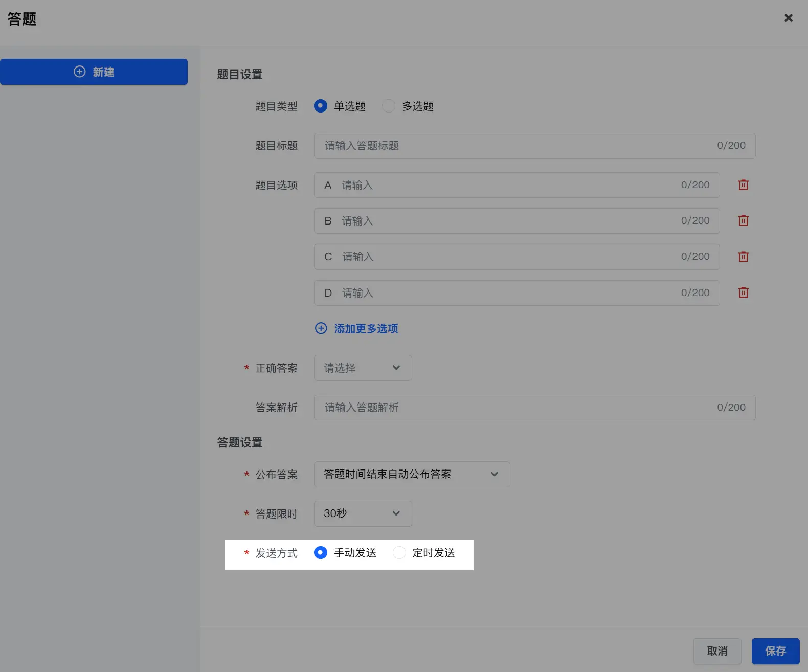
Task: Click the 保存 button
Action: (x=776, y=651)
